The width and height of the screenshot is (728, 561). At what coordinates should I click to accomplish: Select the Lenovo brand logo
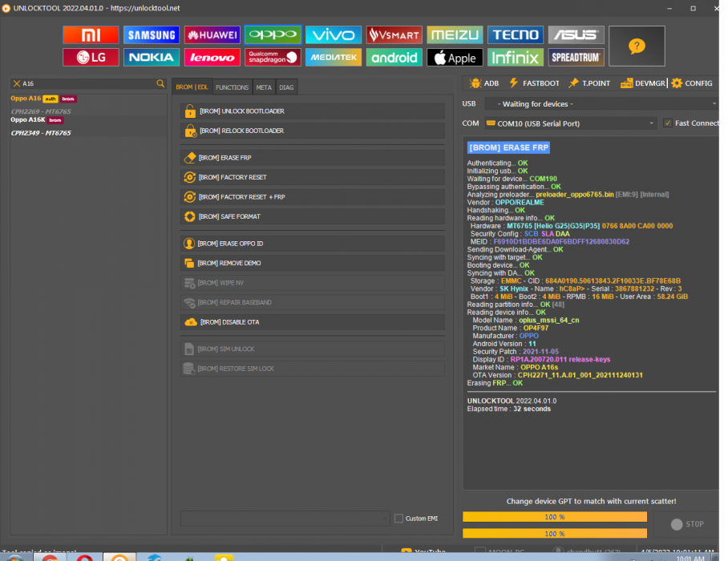(212, 58)
